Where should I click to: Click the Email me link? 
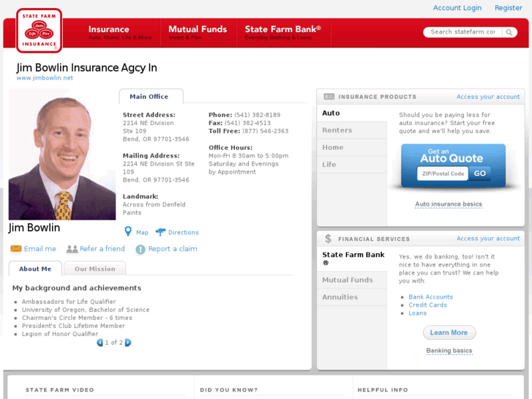tap(40, 249)
